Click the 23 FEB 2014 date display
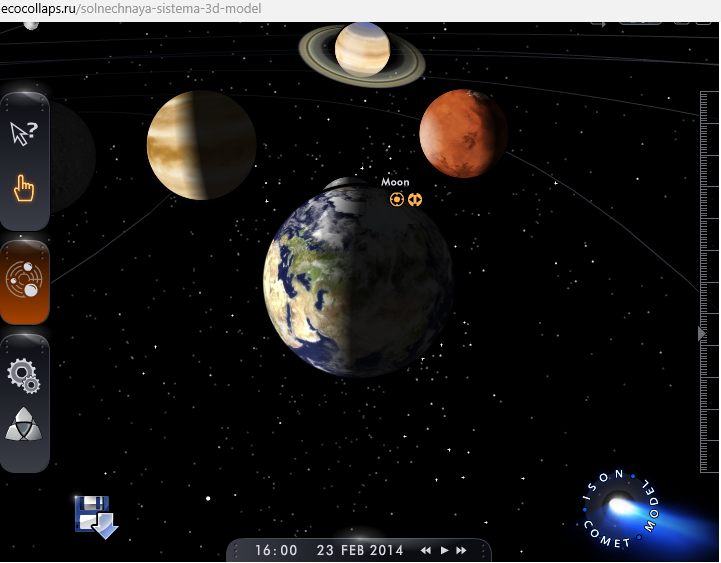This screenshot has width=721, height=563. point(359,550)
